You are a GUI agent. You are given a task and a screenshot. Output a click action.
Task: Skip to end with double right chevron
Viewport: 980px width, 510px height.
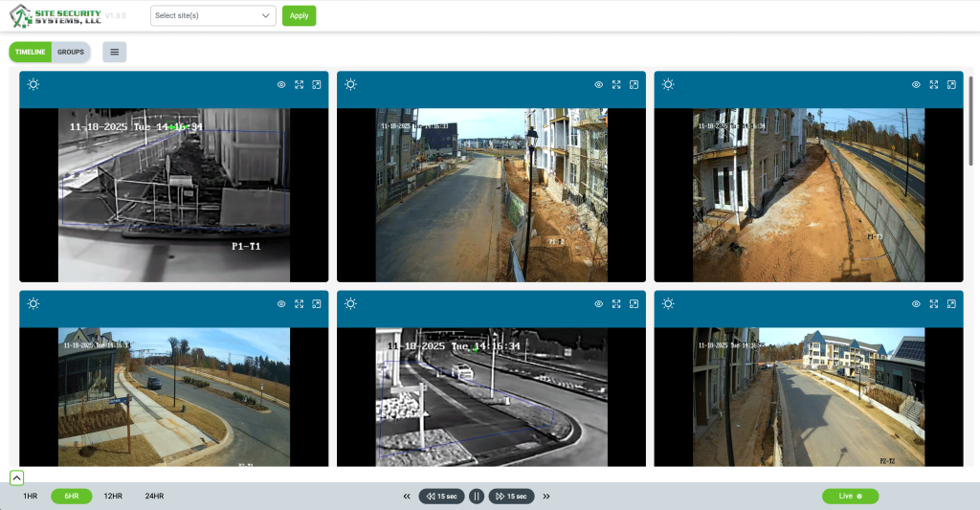[x=546, y=497]
